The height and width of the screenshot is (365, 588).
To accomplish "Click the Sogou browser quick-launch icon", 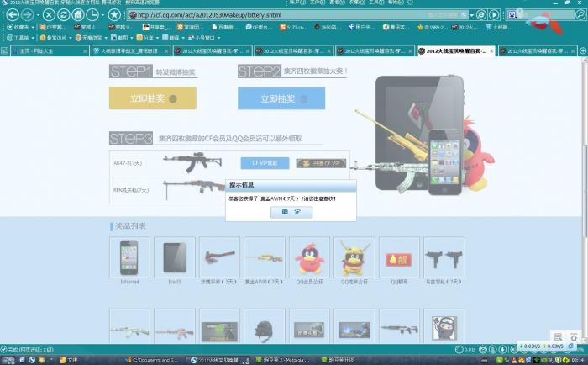I will [32, 360].
